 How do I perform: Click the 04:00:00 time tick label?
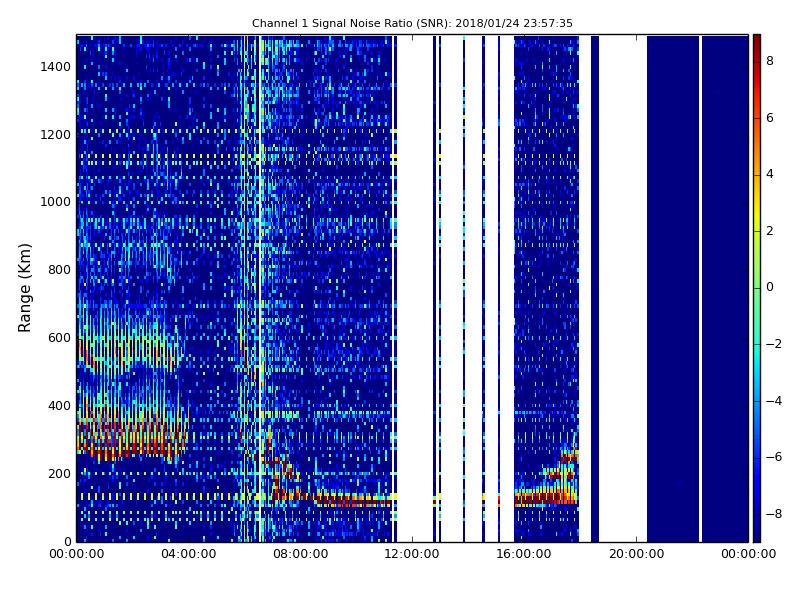[x=188, y=554]
